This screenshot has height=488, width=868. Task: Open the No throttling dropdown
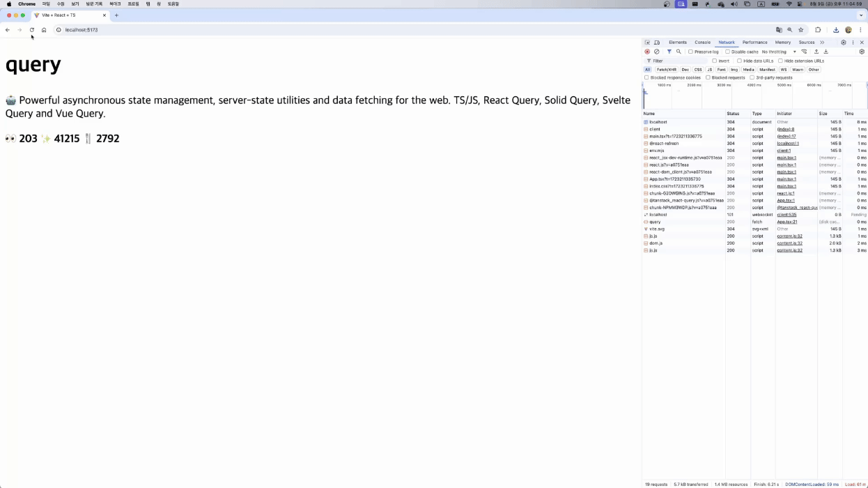[x=778, y=52]
